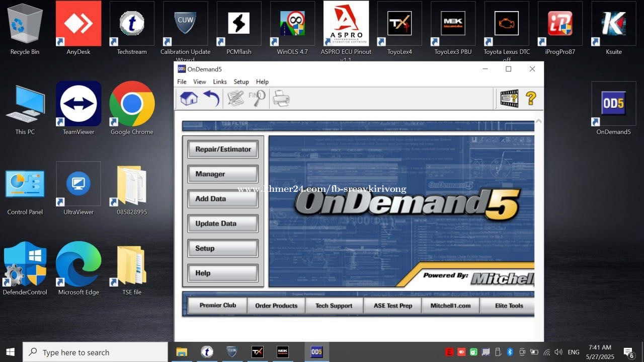Select the Ksuite desktop shortcut
Image resolution: width=644 pixels, height=362 pixels.
coord(613,29)
